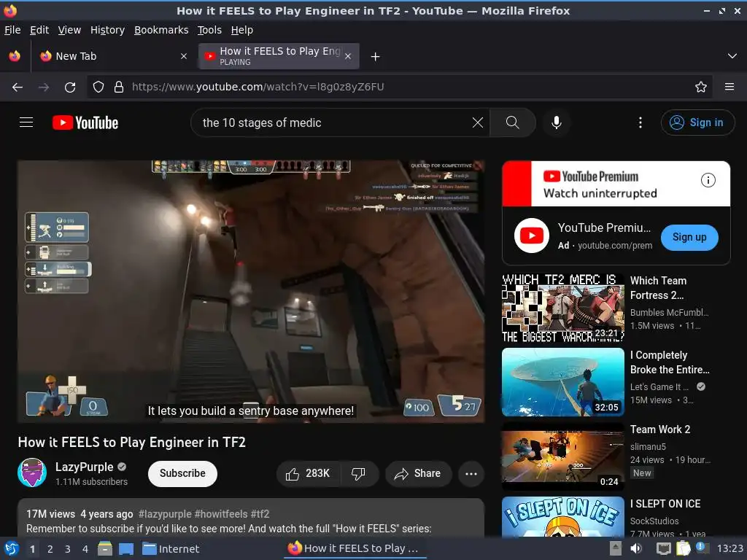Open Firefox application menu
Image resolution: width=747 pixels, height=560 pixels.
click(x=729, y=87)
